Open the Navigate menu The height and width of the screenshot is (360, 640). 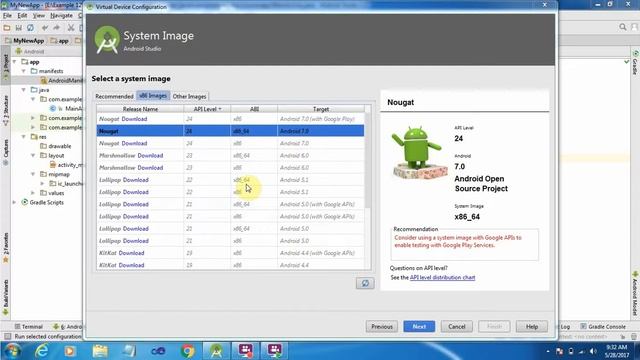pos(61,16)
